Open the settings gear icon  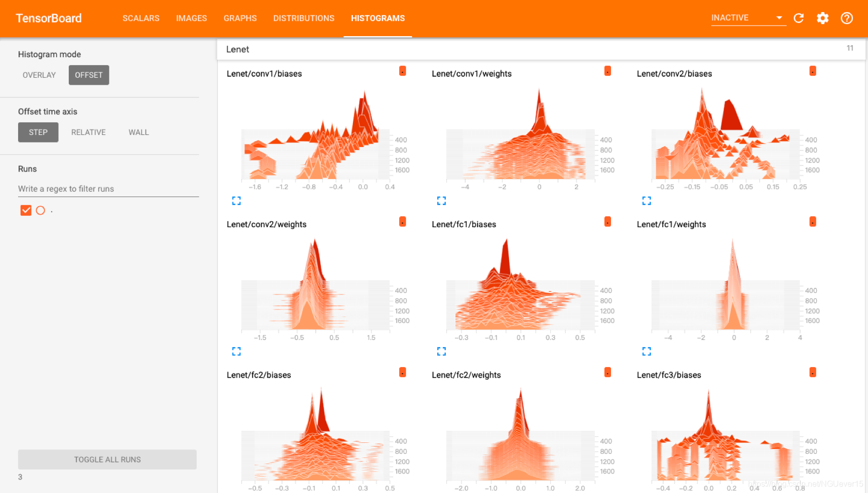tap(822, 18)
